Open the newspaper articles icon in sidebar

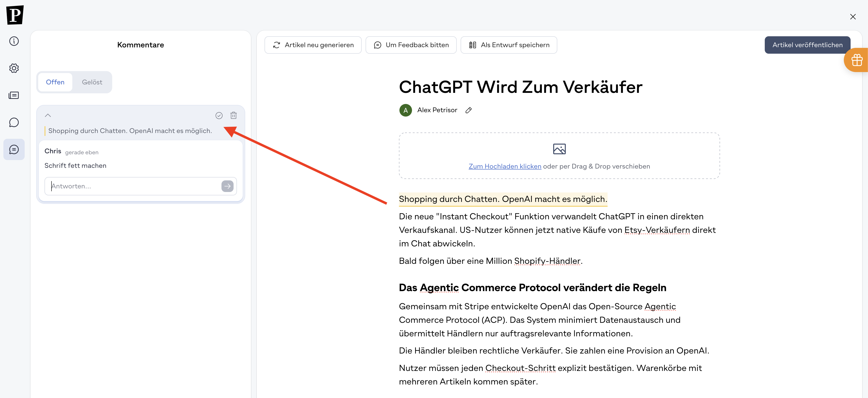point(14,95)
